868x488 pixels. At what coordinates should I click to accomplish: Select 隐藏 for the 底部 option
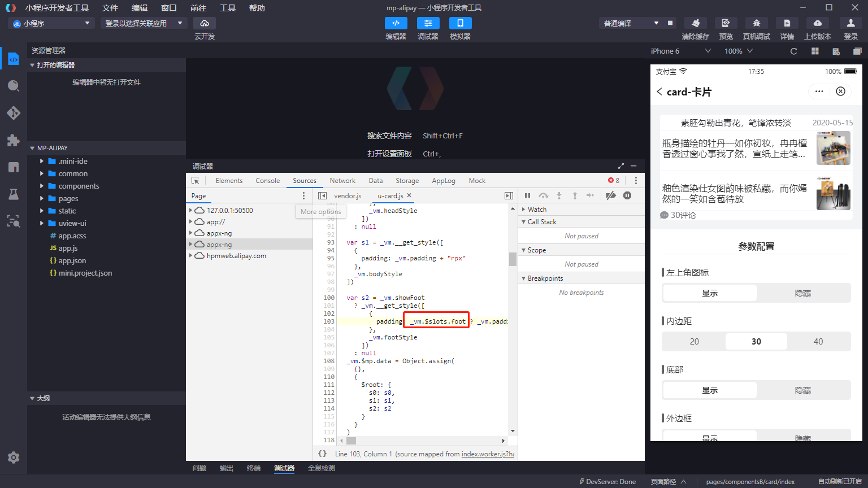point(802,390)
